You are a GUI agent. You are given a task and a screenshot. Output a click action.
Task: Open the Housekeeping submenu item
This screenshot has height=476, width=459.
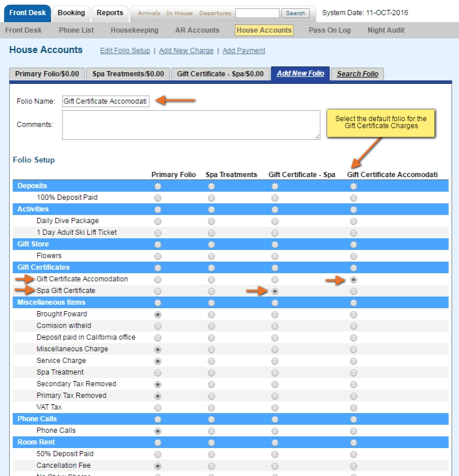[134, 30]
